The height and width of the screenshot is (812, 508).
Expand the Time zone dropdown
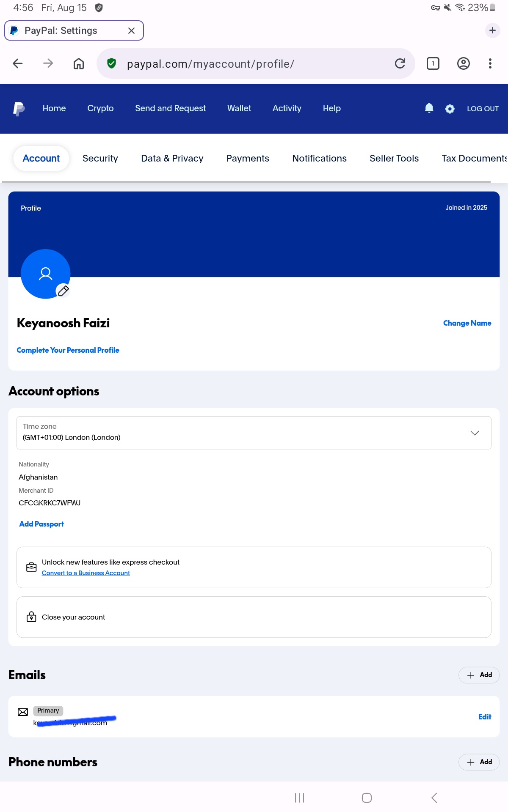[254, 433]
